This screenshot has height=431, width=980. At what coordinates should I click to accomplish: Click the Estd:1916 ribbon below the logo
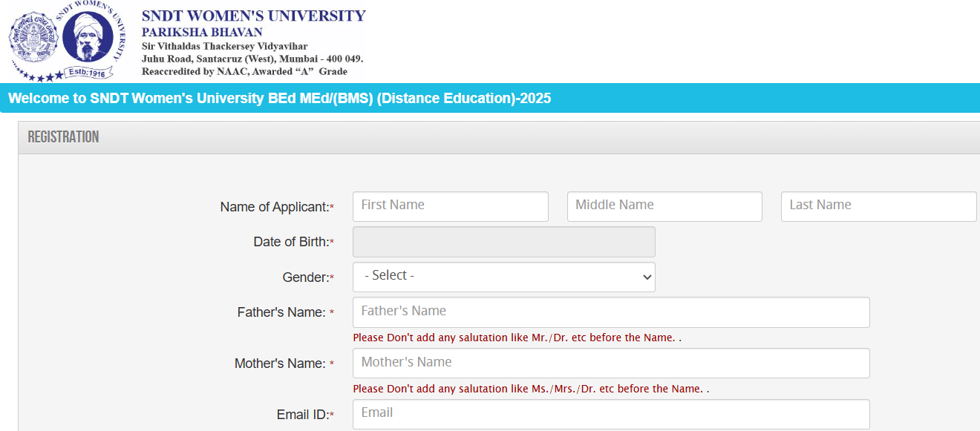(88, 73)
